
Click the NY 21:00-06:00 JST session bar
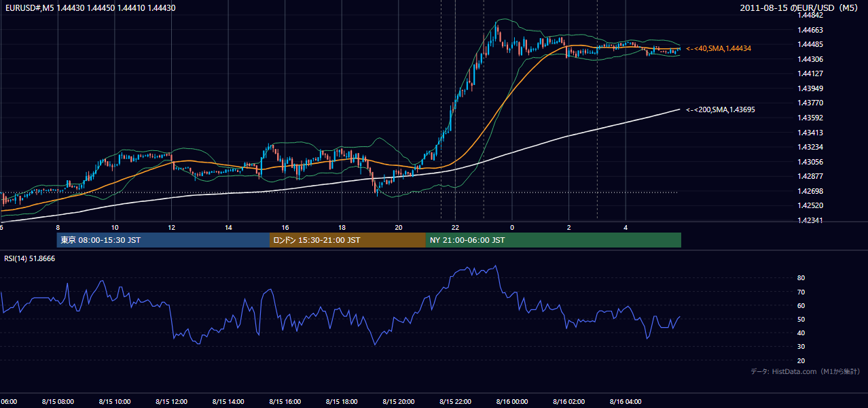(554, 240)
